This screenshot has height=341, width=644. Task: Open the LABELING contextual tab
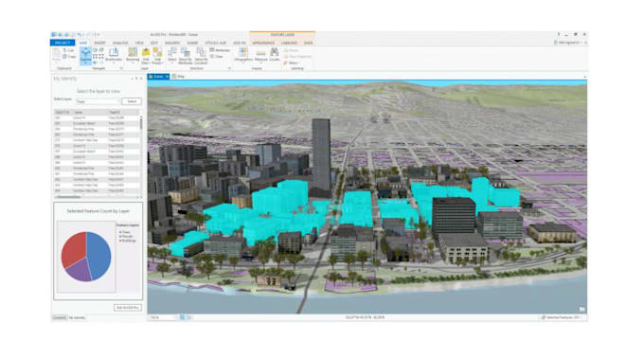pyautogui.click(x=289, y=43)
